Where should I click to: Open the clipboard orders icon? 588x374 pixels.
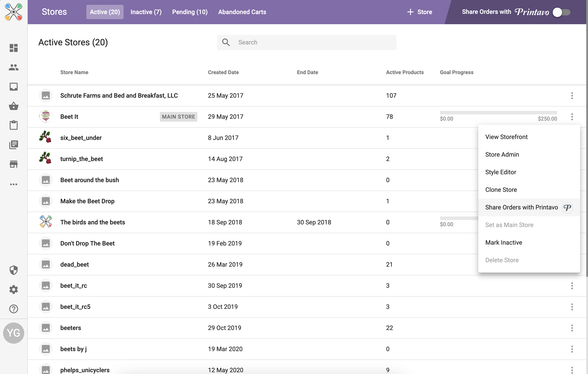click(x=14, y=125)
